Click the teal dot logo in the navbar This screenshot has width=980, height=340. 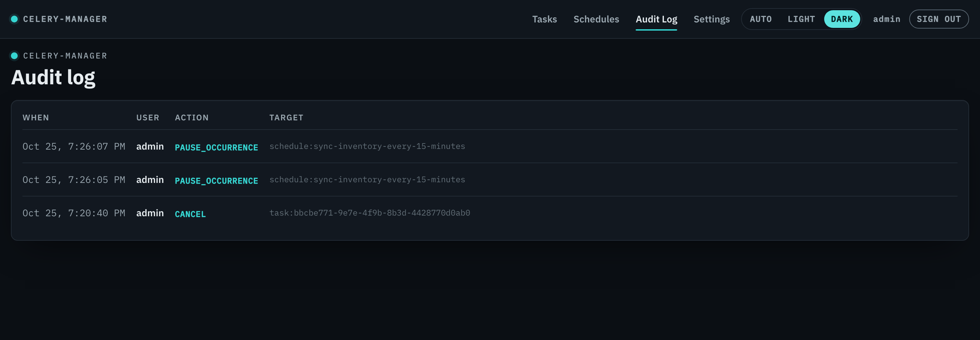point(14,19)
